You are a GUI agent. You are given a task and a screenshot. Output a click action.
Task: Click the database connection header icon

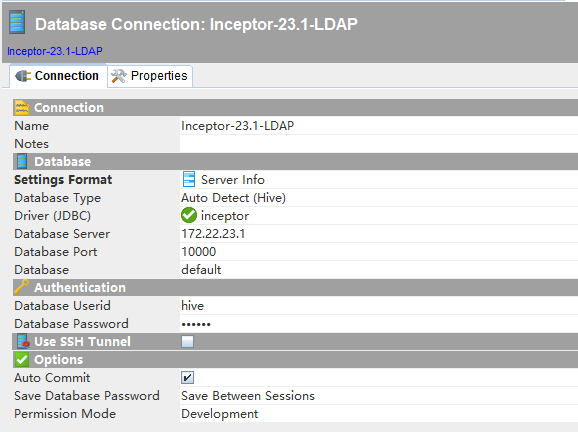(17, 23)
